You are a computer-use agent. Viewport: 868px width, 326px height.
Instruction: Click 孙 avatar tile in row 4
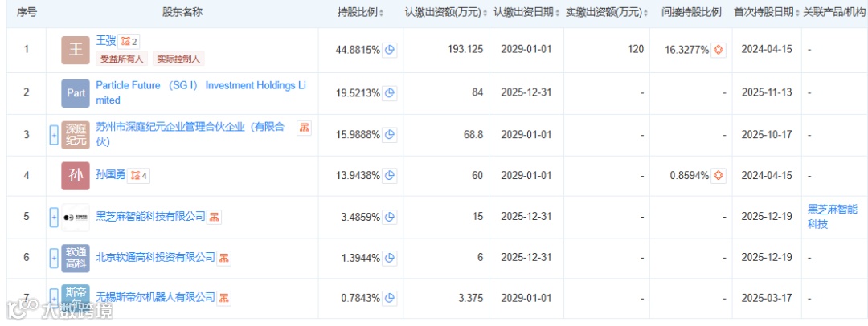[x=75, y=176]
